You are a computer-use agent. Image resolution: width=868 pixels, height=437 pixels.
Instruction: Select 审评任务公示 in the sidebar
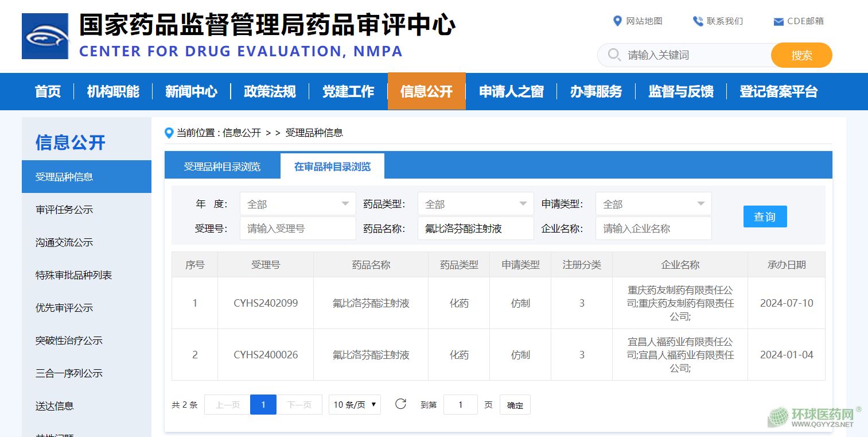click(64, 210)
